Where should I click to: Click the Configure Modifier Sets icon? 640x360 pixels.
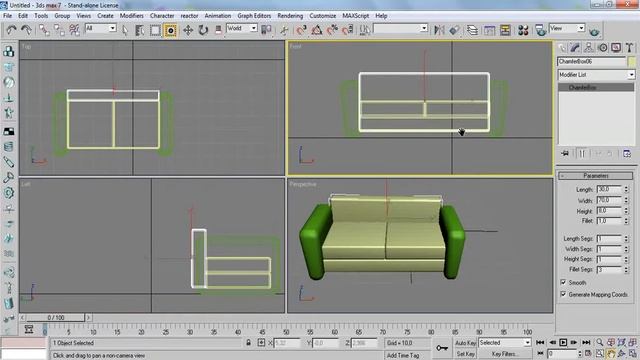[x=627, y=153]
